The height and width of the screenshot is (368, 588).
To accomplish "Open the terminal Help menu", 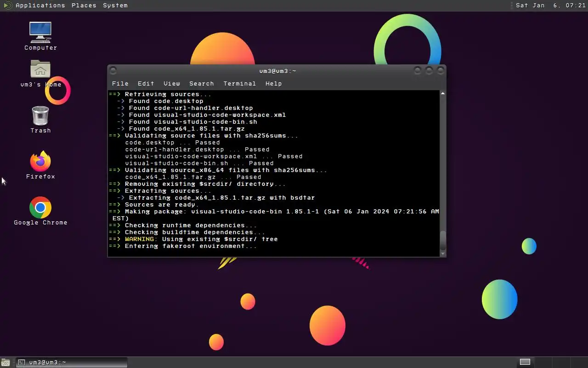I will coord(274,84).
